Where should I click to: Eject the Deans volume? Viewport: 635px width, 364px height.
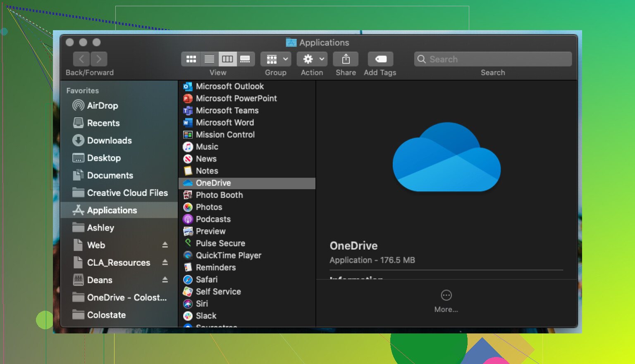click(165, 280)
